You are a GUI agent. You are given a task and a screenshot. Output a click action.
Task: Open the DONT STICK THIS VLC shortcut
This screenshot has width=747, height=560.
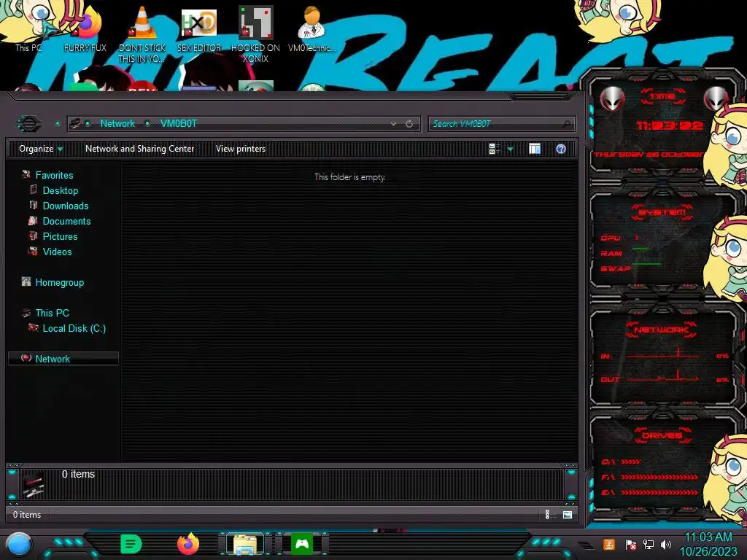[142, 34]
